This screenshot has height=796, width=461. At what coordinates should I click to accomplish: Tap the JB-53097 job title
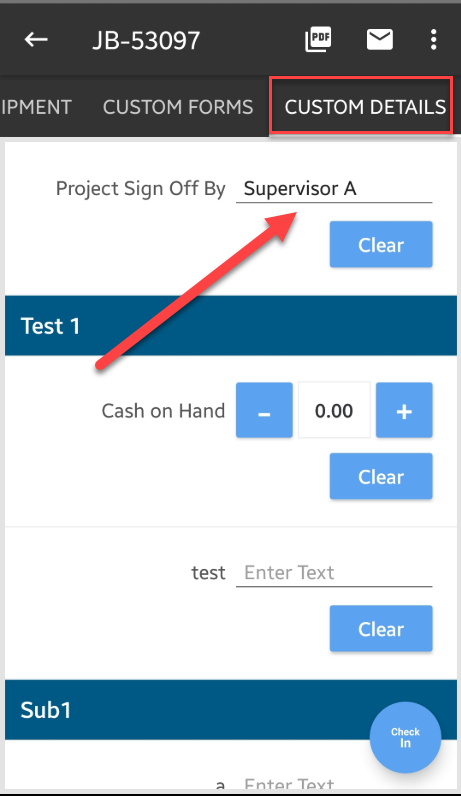(146, 40)
